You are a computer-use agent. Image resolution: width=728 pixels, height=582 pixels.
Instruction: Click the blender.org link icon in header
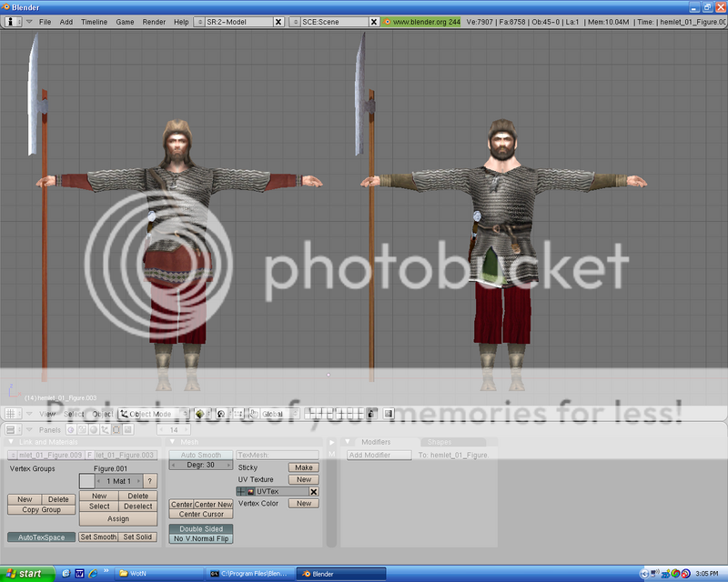pos(388,21)
